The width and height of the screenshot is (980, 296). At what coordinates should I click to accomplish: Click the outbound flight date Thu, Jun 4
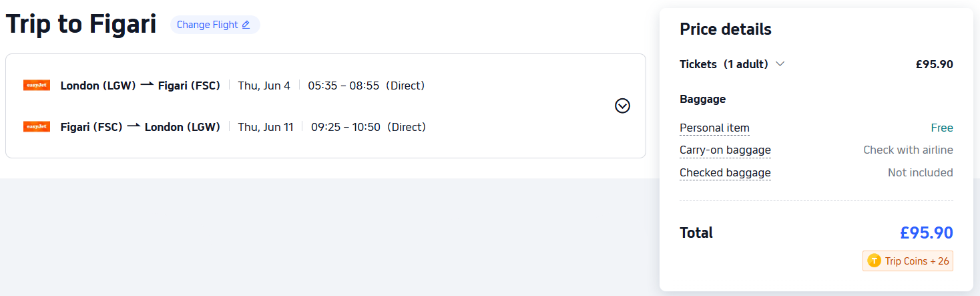264,86
